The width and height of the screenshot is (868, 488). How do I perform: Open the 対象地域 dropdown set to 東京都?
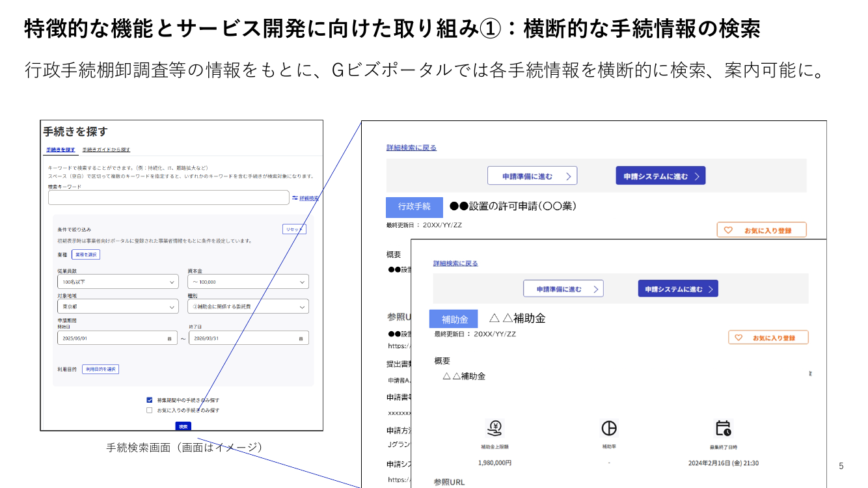pos(118,306)
